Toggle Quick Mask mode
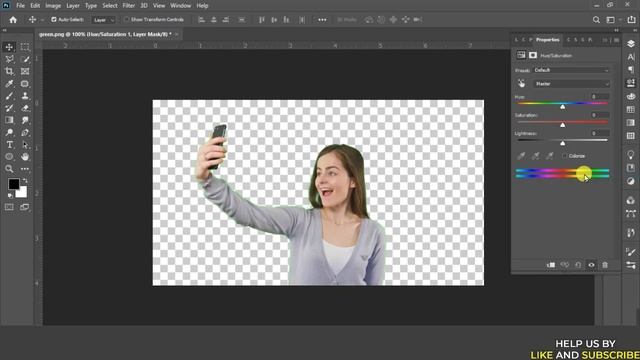 (x=9, y=207)
